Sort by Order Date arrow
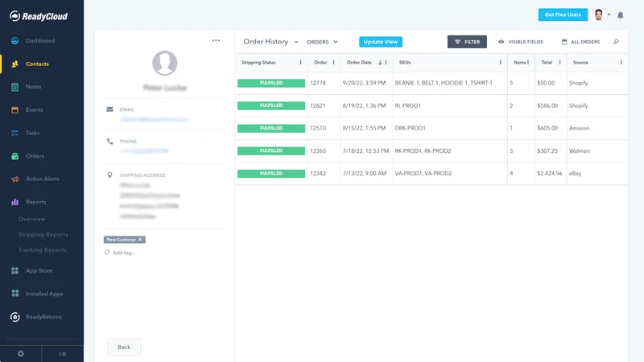The height and width of the screenshot is (362, 644). coord(380,63)
